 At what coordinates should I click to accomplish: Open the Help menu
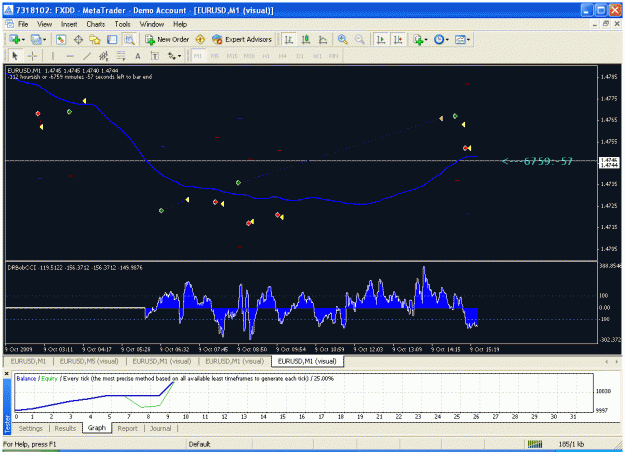(180, 24)
